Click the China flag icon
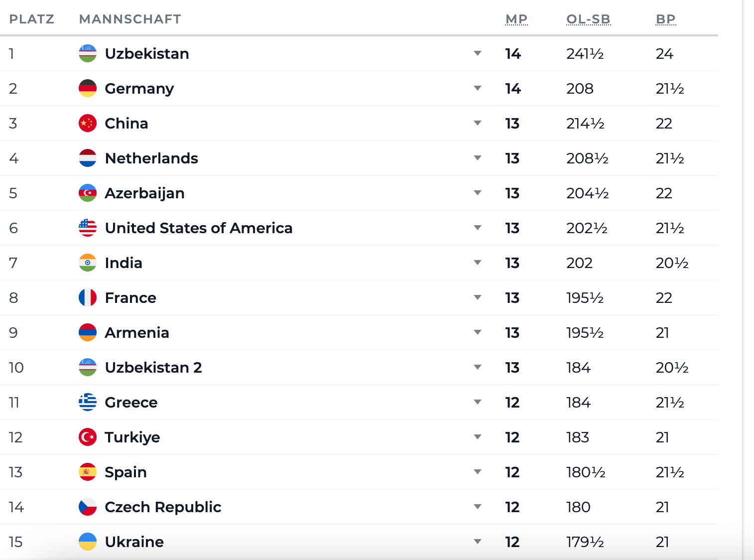The image size is (754, 560). coord(88,123)
